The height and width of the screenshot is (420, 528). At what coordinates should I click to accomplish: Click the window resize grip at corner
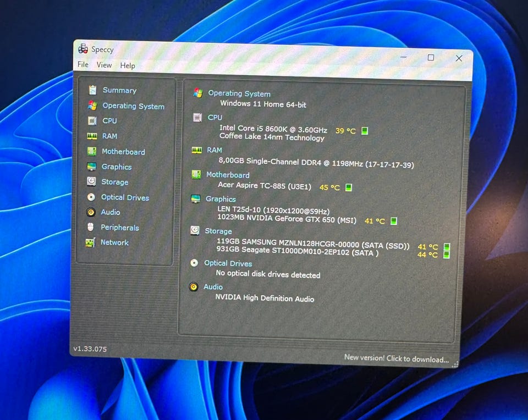click(x=455, y=364)
